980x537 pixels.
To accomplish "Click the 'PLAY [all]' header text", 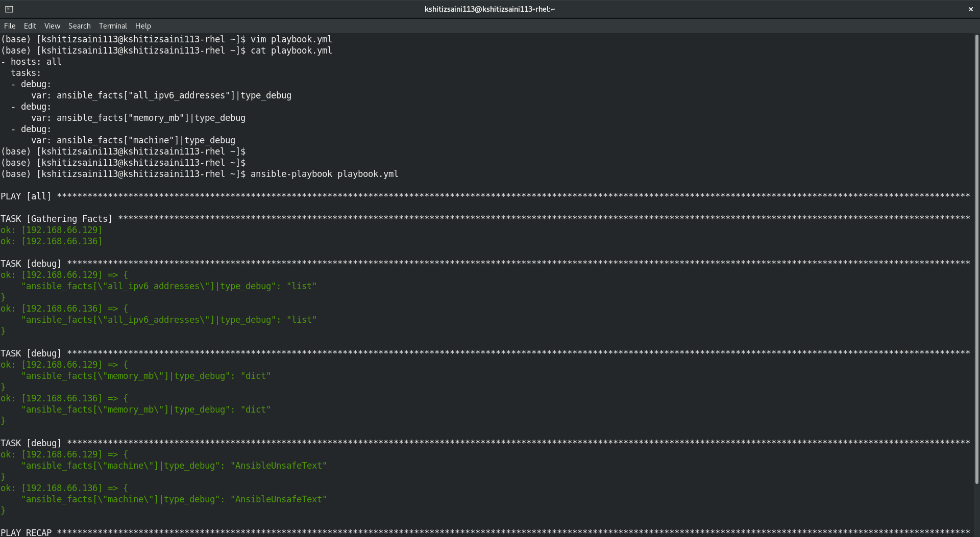I will 26,196.
